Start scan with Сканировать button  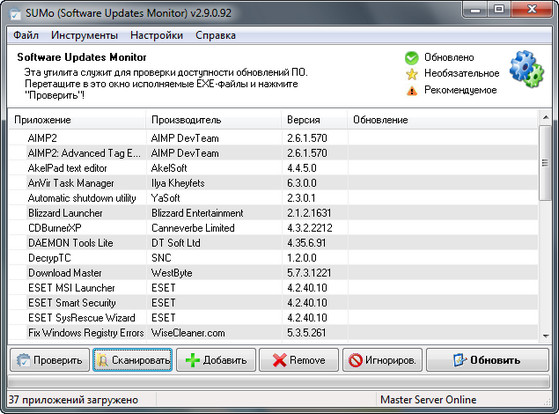[x=133, y=361]
